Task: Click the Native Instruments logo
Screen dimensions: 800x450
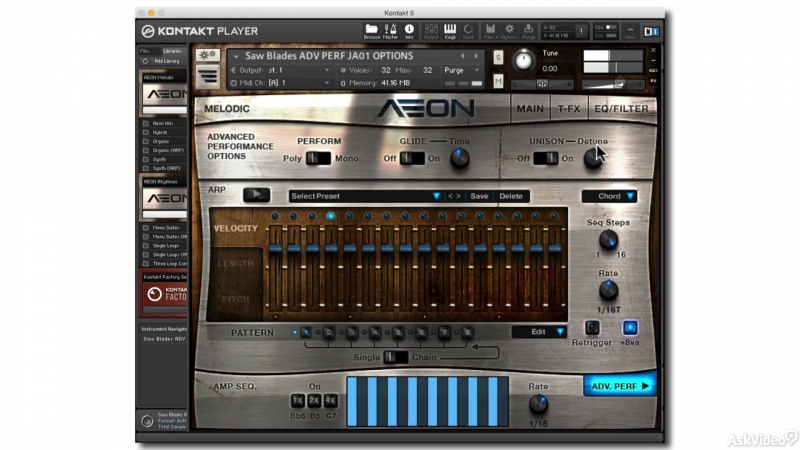Action: (651, 32)
